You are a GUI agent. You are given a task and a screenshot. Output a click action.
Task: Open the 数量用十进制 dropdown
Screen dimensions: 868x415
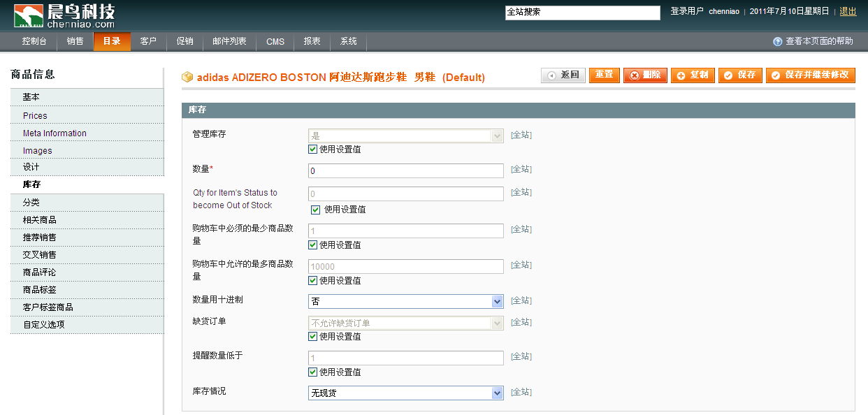[405, 302]
